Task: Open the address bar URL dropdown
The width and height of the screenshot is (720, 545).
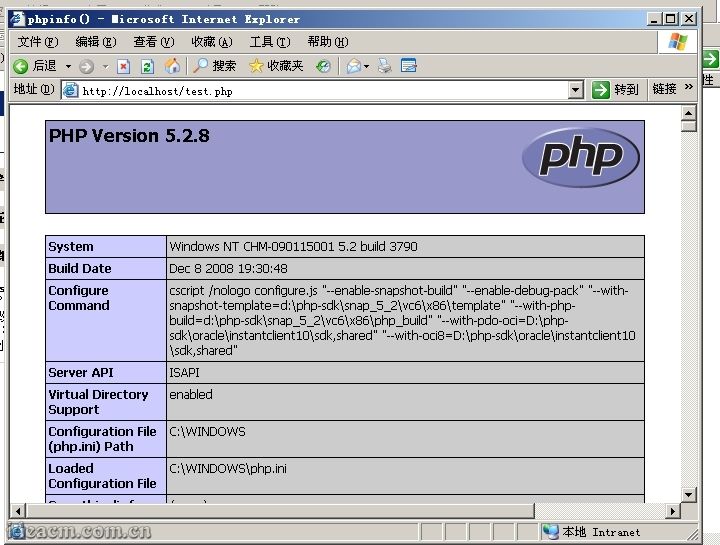Action: (x=575, y=90)
